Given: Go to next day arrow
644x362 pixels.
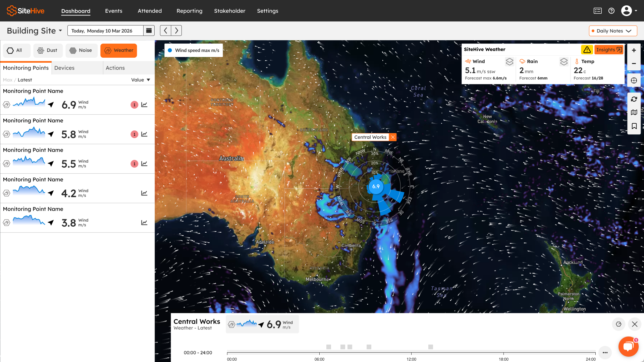Looking at the screenshot, I should (176, 31).
